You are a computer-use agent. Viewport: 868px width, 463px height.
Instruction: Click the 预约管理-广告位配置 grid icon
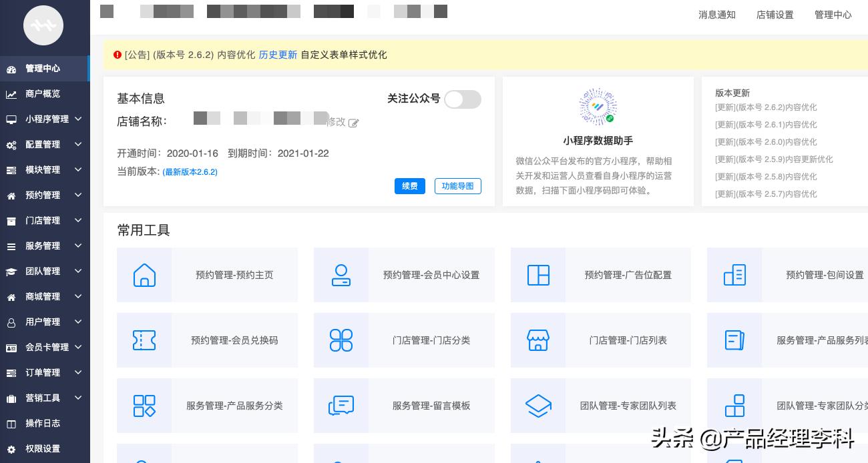pos(538,275)
